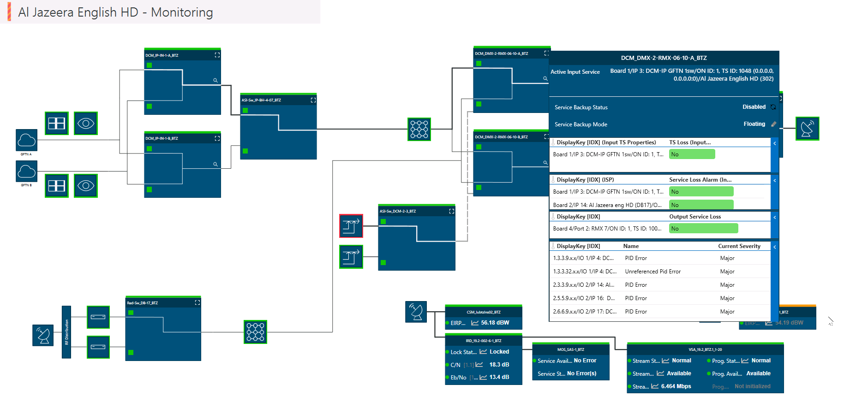Click magnifier in DCM_IP-IN-1-A_BTZ block
Image resolution: width=868 pixels, height=420 pixels.
(x=215, y=80)
